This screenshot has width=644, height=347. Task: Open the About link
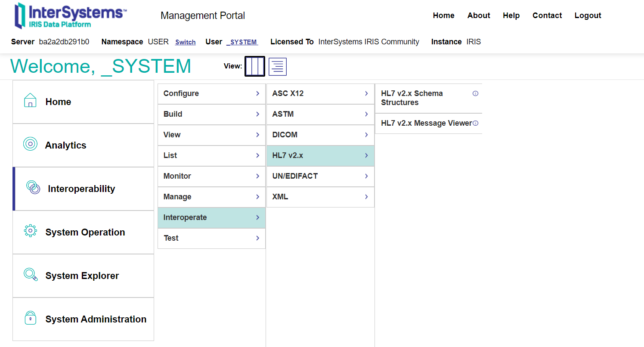(479, 15)
